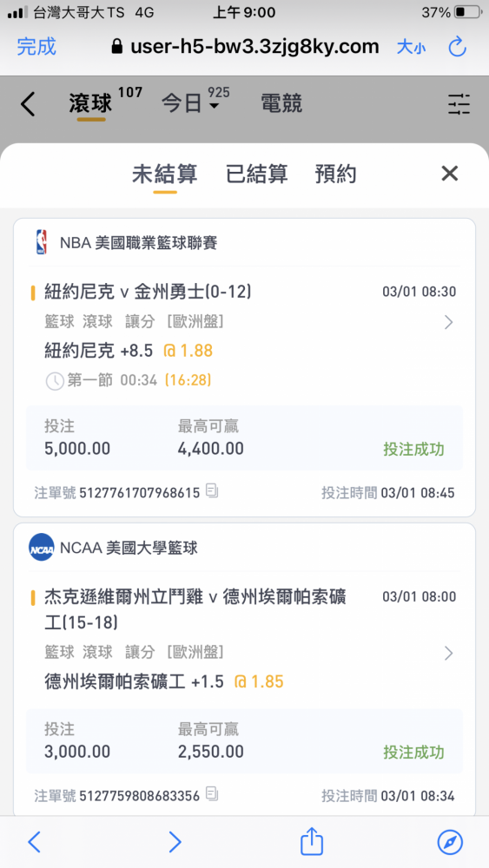Open text size 大小 option
This screenshot has width=489, height=868.
pos(411,47)
